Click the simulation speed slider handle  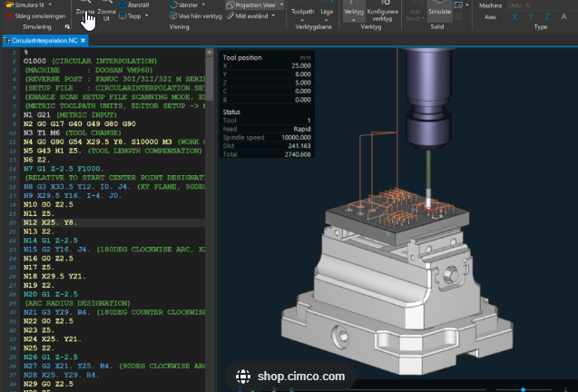523,389
